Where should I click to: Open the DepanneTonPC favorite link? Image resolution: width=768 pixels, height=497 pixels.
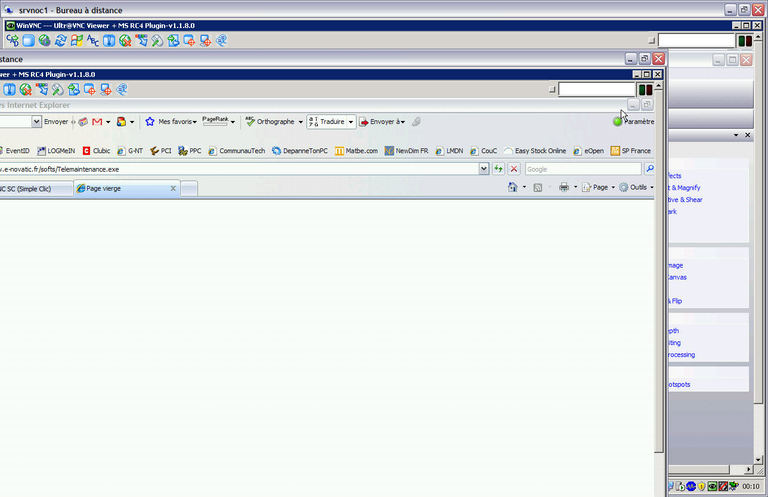click(300, 151)
